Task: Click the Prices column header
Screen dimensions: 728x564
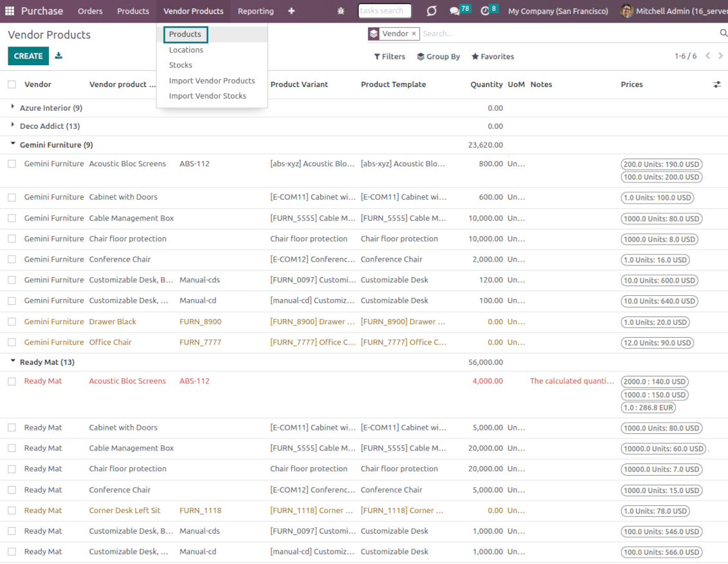Action: coord(631,84)
